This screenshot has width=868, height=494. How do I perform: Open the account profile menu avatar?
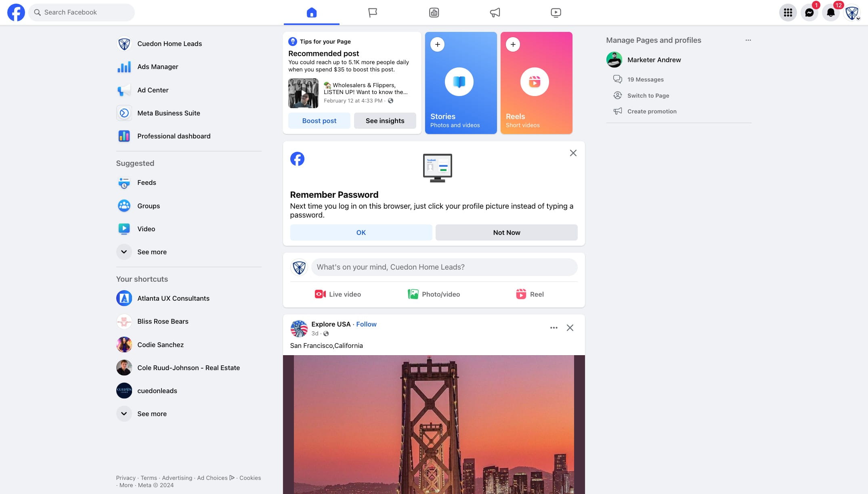[x=852, y=13]
